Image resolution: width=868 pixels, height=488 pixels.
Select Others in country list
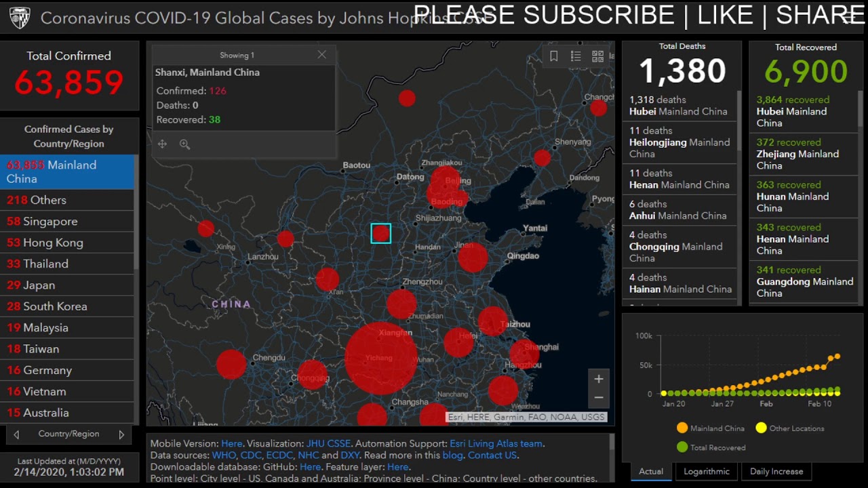click(67, 200)
